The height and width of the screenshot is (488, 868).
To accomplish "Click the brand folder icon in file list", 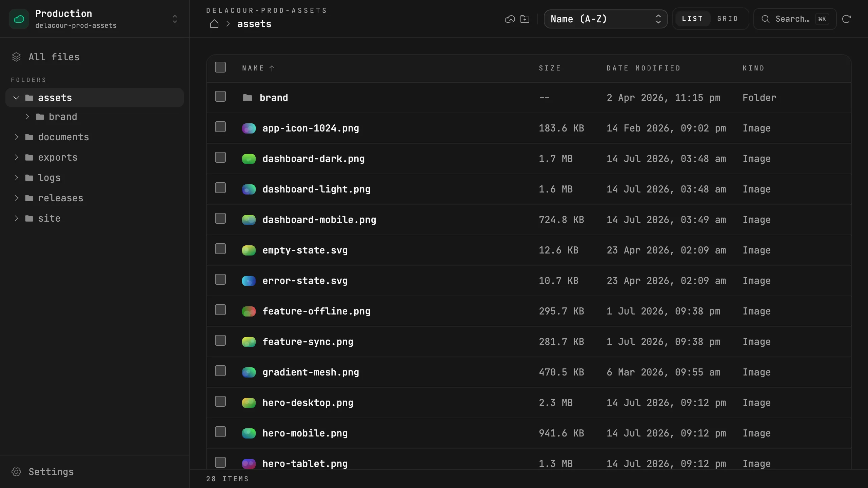I will point(248,98).
